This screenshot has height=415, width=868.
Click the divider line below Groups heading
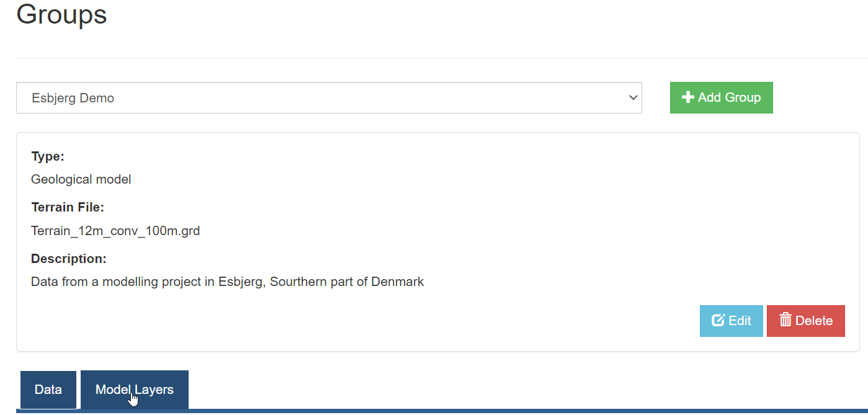(442, 58)
